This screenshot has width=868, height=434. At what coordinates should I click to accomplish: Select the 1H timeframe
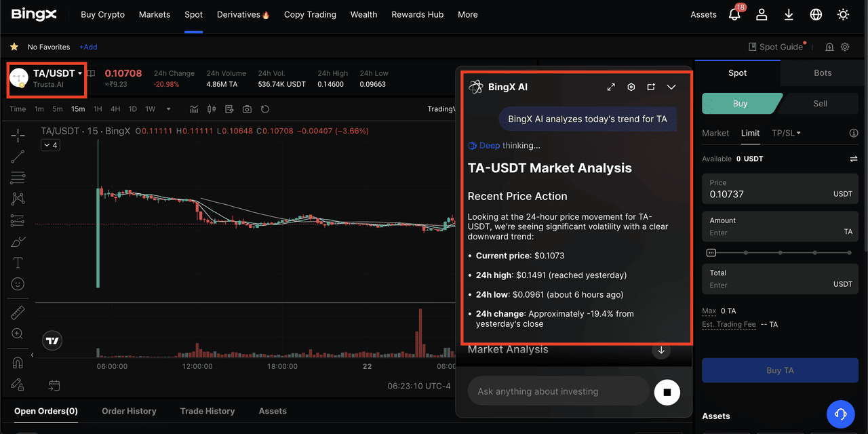(x=98, y=109)
